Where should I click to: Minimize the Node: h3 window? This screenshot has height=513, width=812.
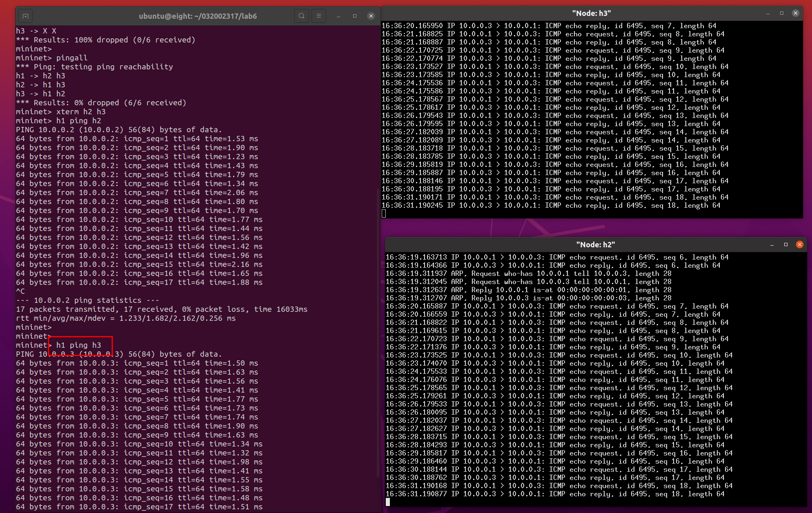(x=768, y=13)
